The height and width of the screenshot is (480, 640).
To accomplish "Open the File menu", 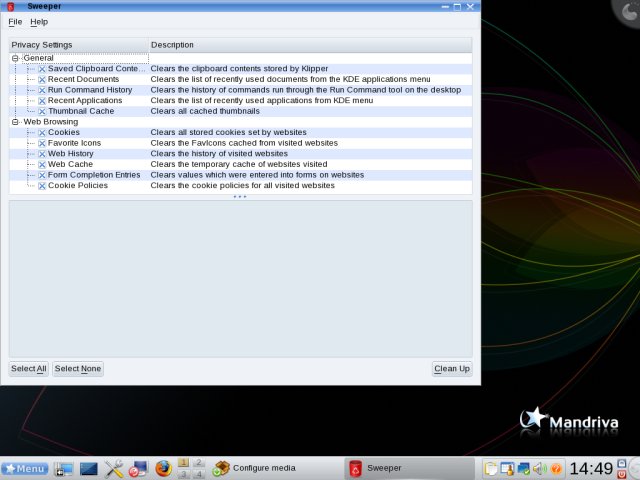I will (x=15, y=22).
